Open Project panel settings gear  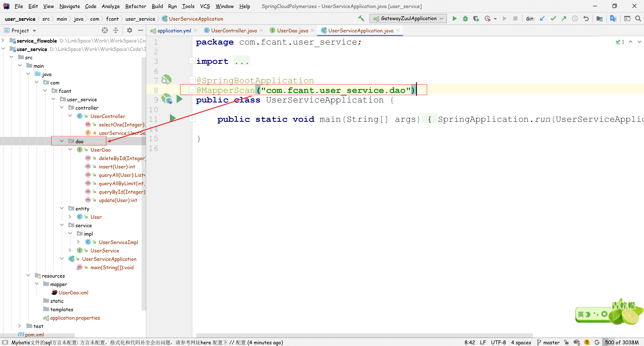click(x=129, y=31)
